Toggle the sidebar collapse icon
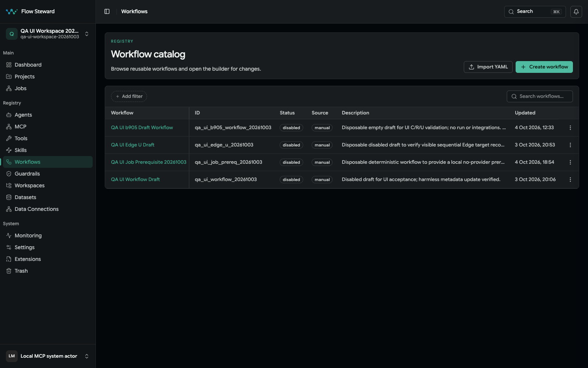Image resolution: width=588 pixels, height=368 pixels. tap(107, 11)
